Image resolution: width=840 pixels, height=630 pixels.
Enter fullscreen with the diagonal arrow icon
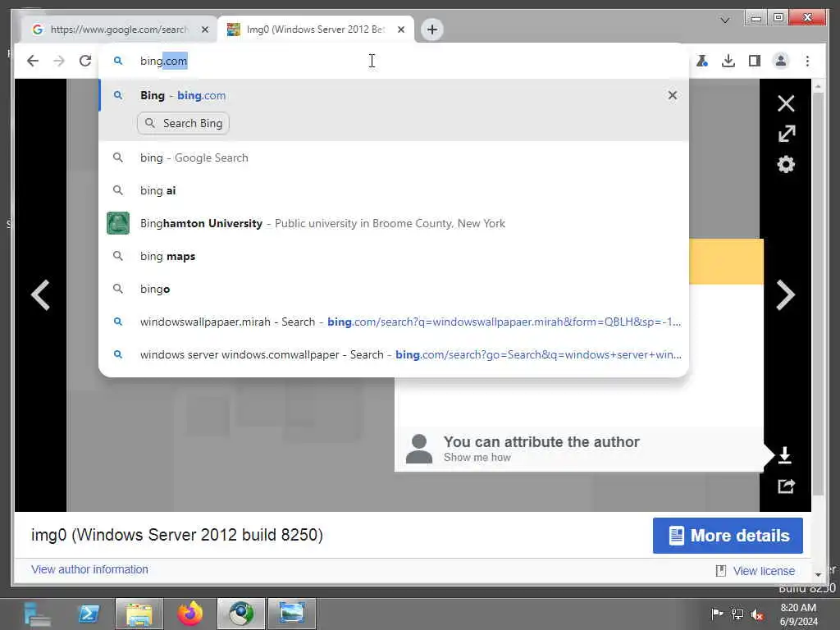[x=786, y=134]
